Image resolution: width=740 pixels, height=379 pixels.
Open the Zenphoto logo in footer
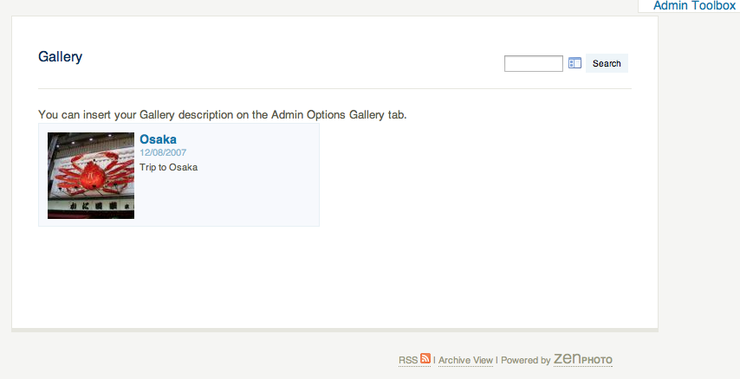coord(583,359)
